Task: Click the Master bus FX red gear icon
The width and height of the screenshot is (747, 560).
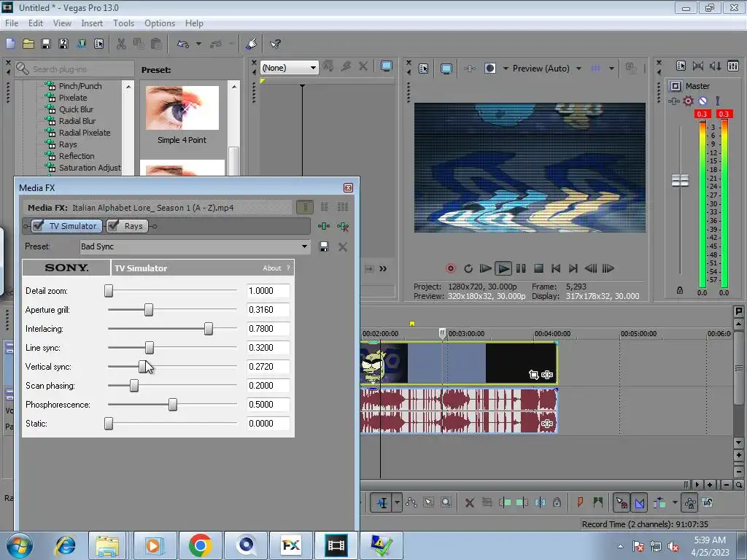Action: (x=688, y=101)
